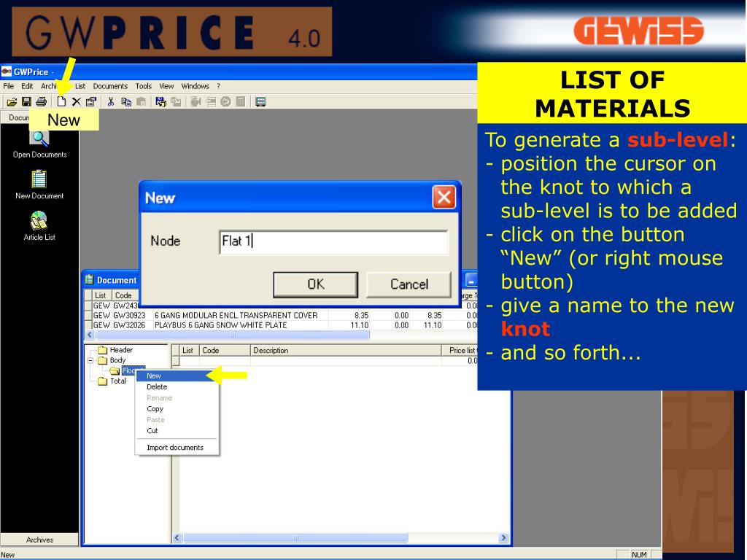This screenshot has height=560, width=747.
Task: Click PLAYBUS 6 GANG SNOW WHITE PLATE description
Action: point(220,325)
